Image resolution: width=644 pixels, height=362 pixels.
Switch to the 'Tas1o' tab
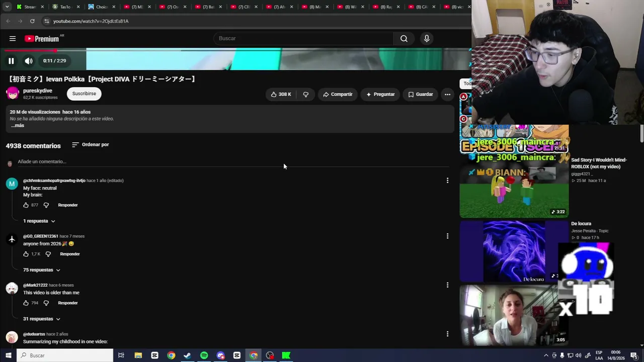click(67, 7)
